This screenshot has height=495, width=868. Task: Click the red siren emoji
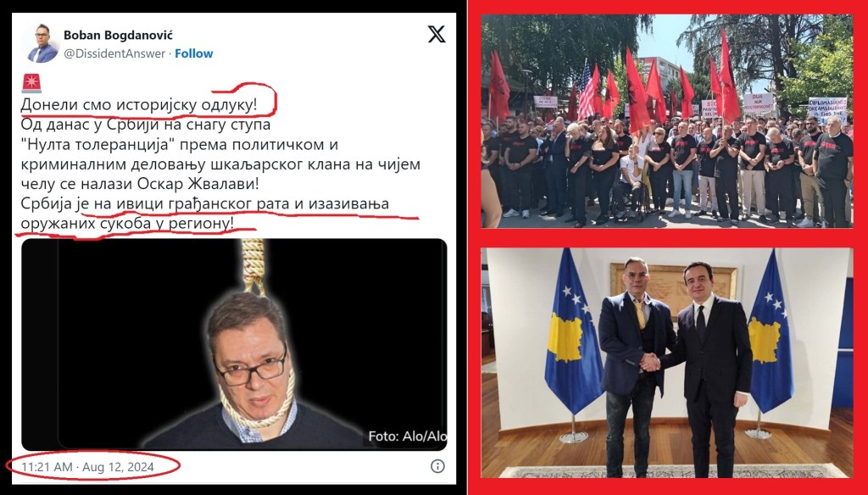click(x=31, y=83)
